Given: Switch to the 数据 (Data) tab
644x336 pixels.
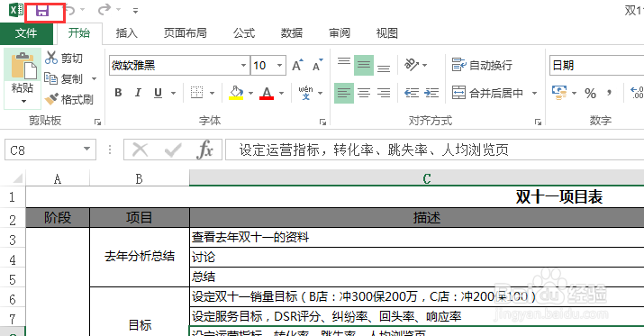Looking at the screenshot, I should tap(292, 32).
